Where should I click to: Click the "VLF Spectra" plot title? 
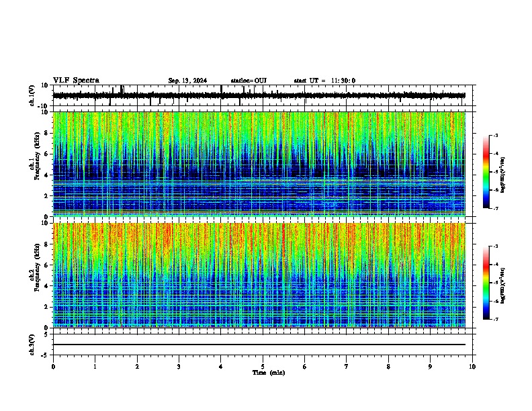pos(76,81)
